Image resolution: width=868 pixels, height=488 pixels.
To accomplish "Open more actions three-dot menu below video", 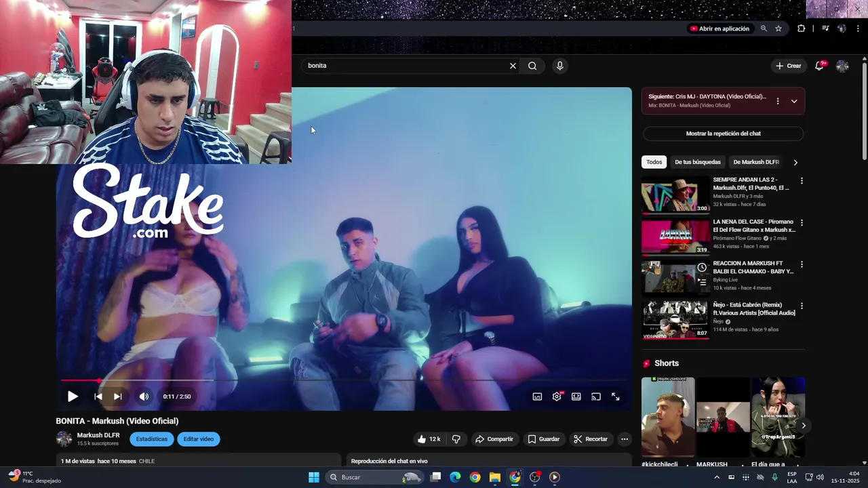I will (625, 439).
